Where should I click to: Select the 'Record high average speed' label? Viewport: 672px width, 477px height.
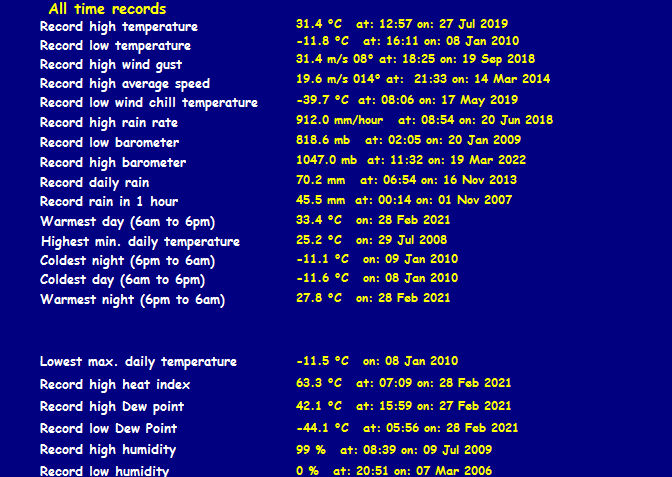125,84
